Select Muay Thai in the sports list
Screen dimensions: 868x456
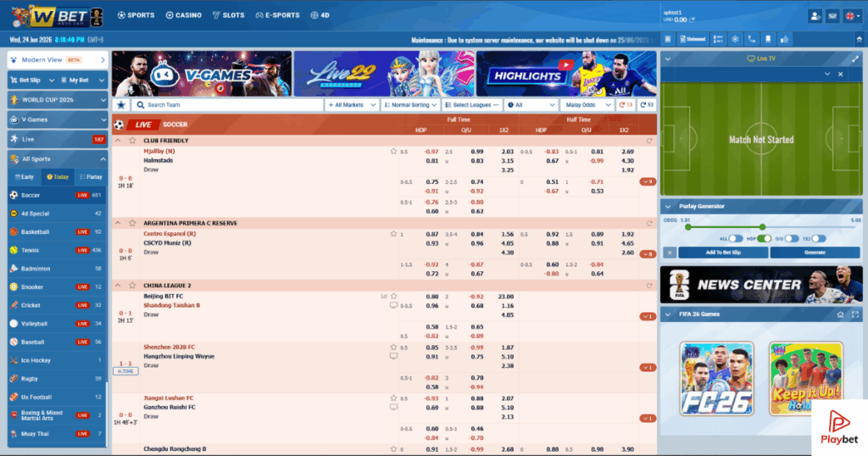pyautogui.click(x=57, y=434)
